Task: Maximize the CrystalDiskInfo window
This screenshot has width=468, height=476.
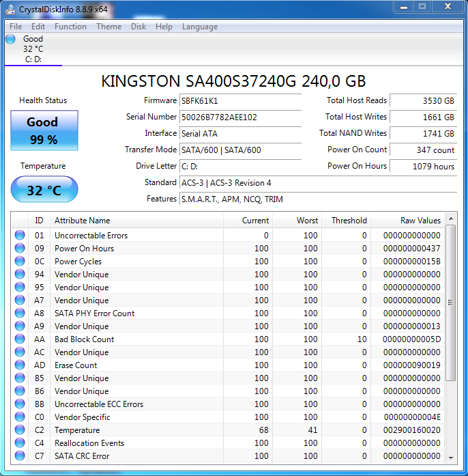Action: tap(422, 7)
